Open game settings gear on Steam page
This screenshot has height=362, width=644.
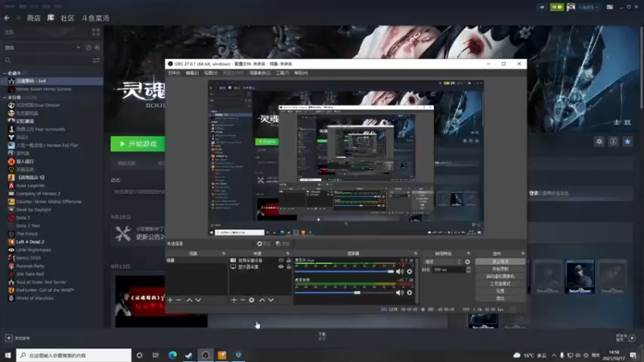click(599, 142)
